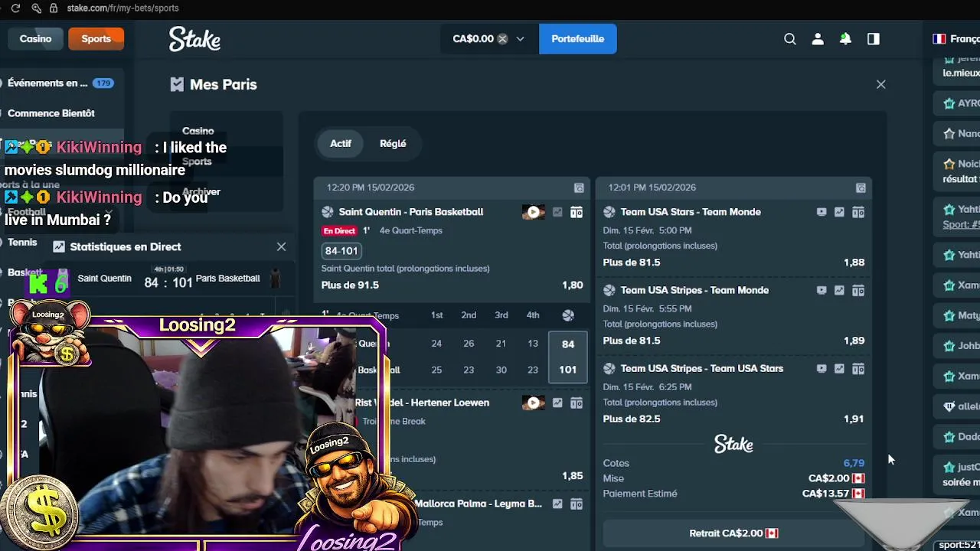Open the Français language selector
980x551 pixels.
pos(956,38)
